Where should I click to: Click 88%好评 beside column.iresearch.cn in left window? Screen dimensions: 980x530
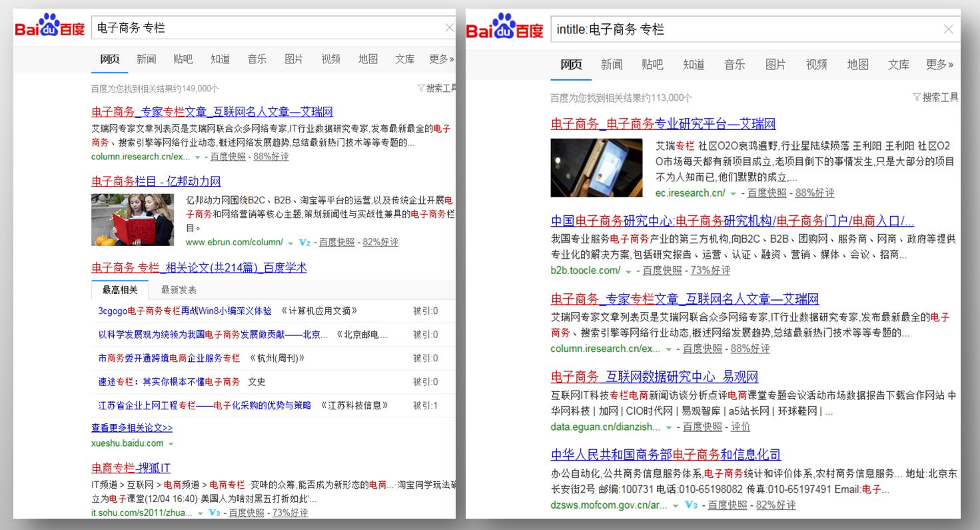click(271, 157)
